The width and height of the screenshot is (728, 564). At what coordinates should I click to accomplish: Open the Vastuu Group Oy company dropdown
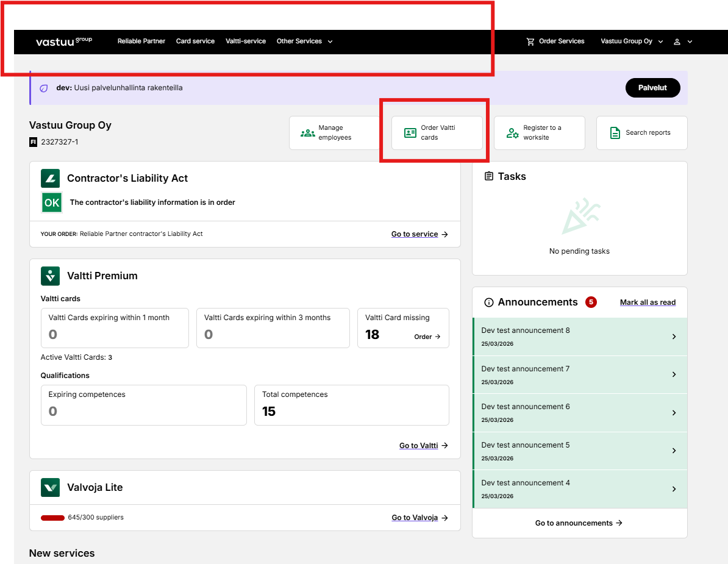coord(632,41)
